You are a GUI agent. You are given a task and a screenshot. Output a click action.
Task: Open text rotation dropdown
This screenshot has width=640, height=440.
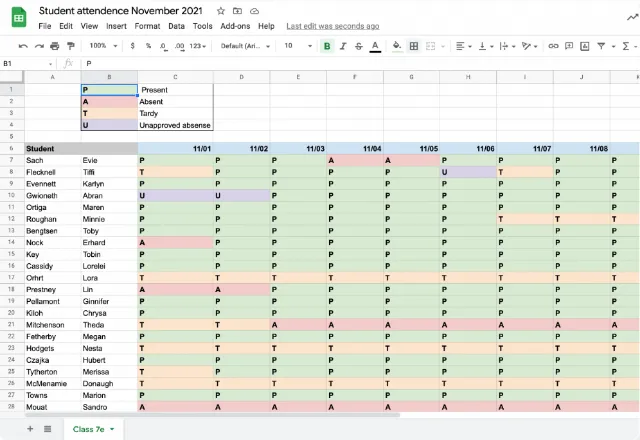pyautogui.click(x=529, y=46)
